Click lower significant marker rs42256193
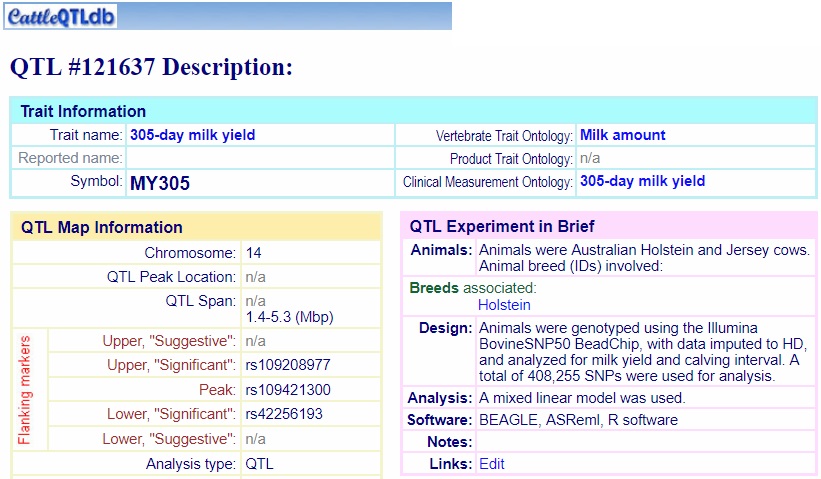 click(284, 414)
